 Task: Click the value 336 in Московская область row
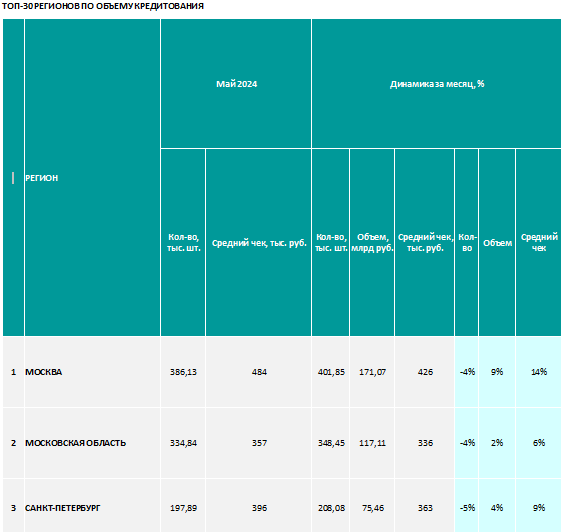point(425,443)
